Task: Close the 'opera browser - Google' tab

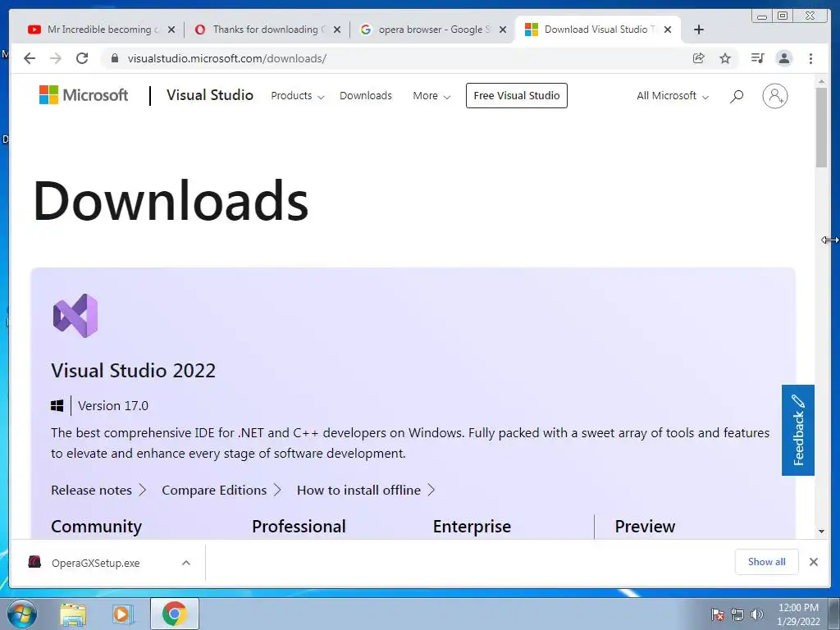Action: point(503,30)
